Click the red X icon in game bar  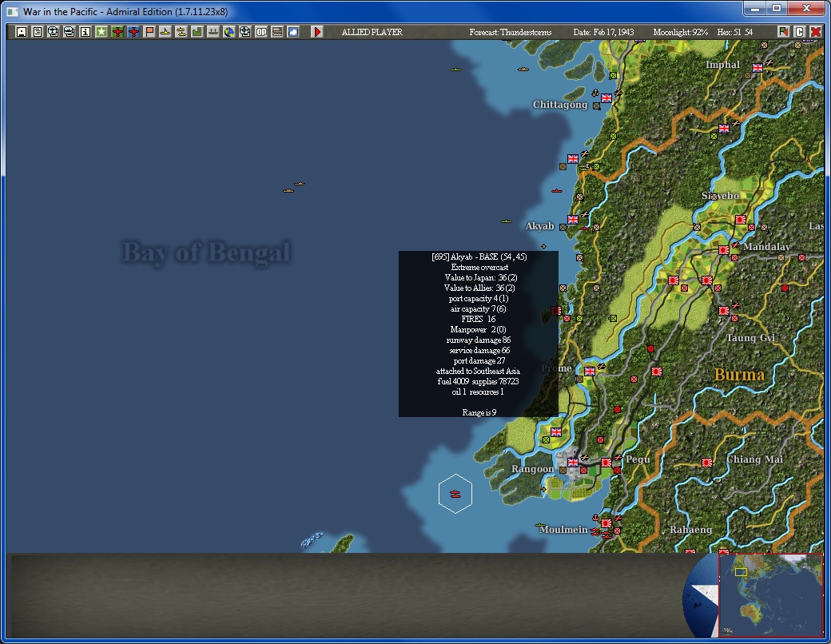click(x=816, y=32)
